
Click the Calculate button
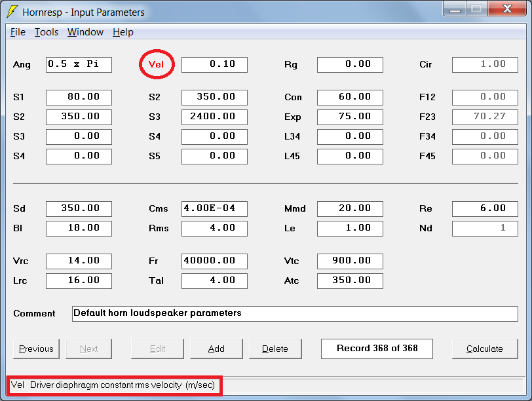tap(485, 349)
